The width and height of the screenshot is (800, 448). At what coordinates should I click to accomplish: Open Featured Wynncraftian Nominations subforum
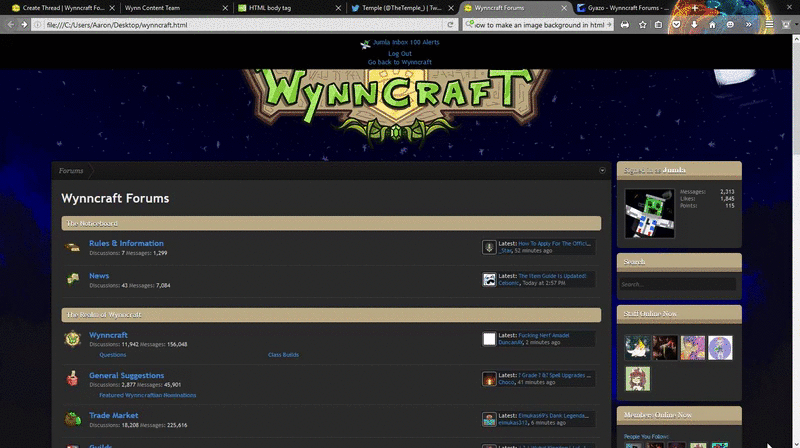click(147, 395)
